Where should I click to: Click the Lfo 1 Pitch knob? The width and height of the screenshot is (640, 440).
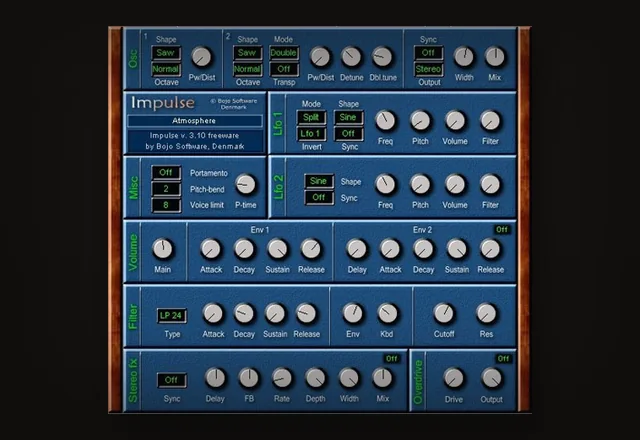(x=420, y=121)
